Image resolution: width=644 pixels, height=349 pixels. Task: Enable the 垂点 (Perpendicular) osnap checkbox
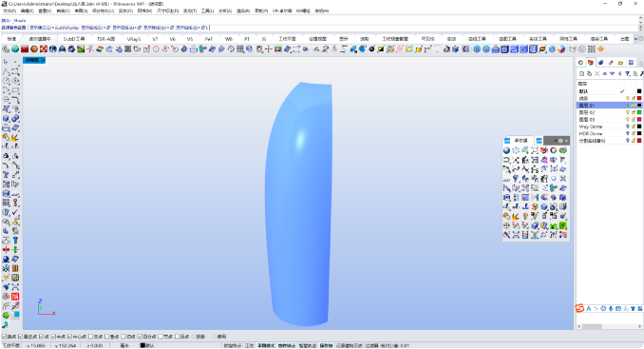pos(107,337)
